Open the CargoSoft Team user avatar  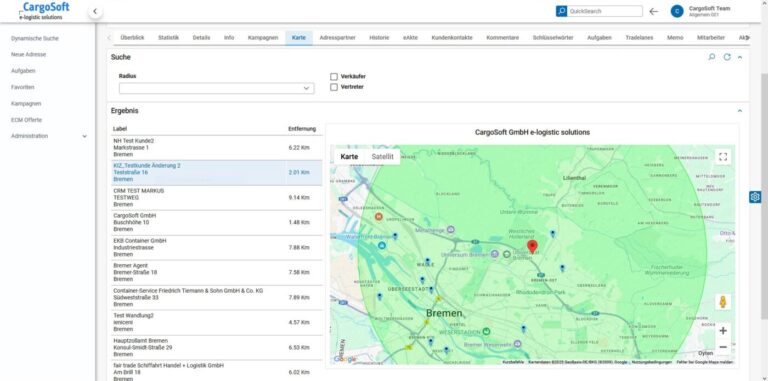point(677,11)
